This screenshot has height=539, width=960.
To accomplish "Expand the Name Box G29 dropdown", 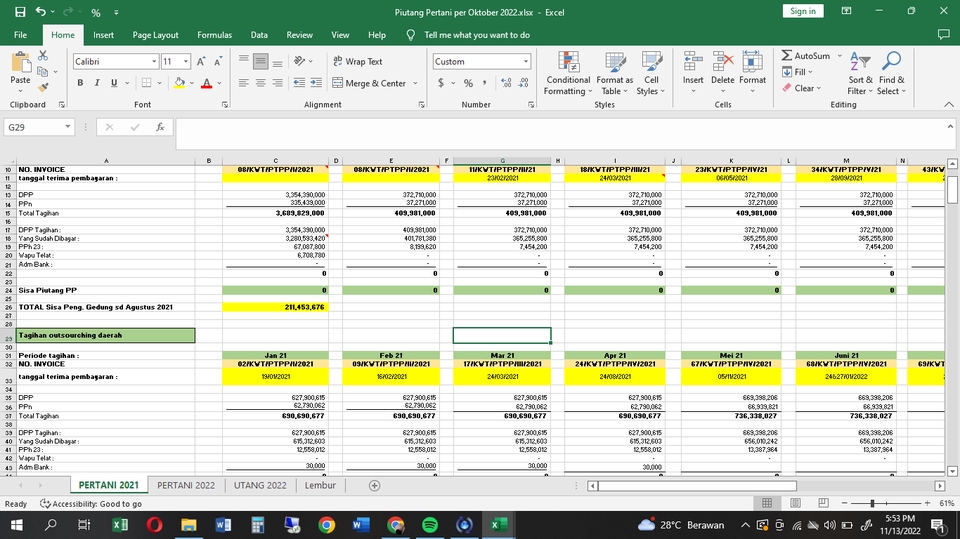I will (x=67, y=127).
